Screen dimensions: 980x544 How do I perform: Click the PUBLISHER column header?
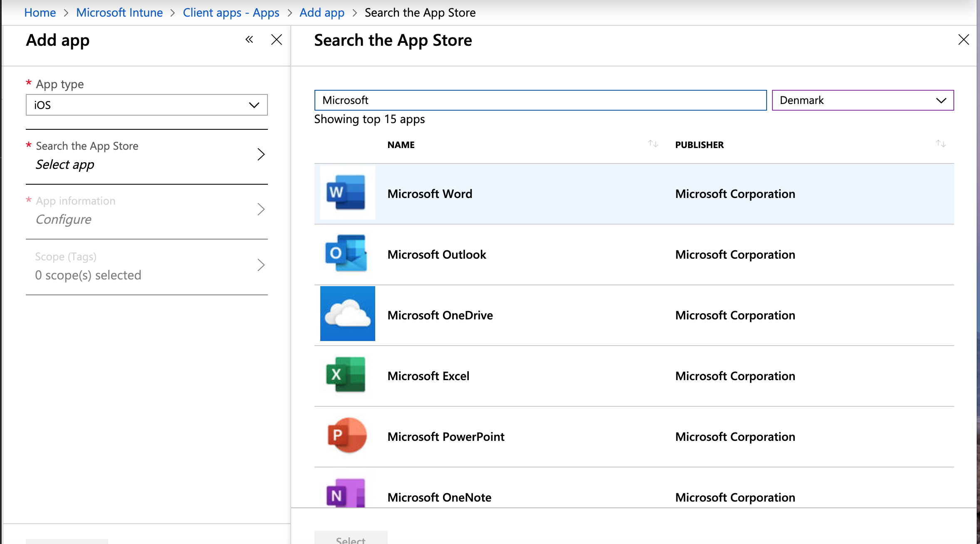[x=699, y=145]
